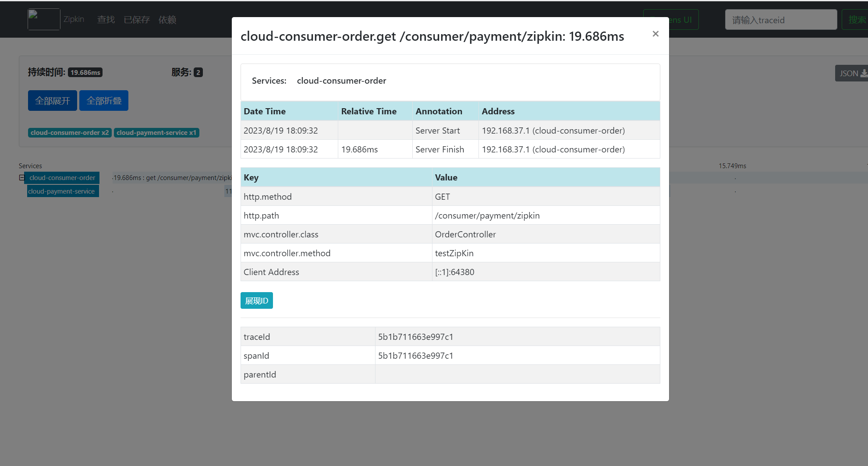The width and height of the screenshot is (868, 466).
Task: Click the Client Address value [::1]:64380
Action: 454,272
